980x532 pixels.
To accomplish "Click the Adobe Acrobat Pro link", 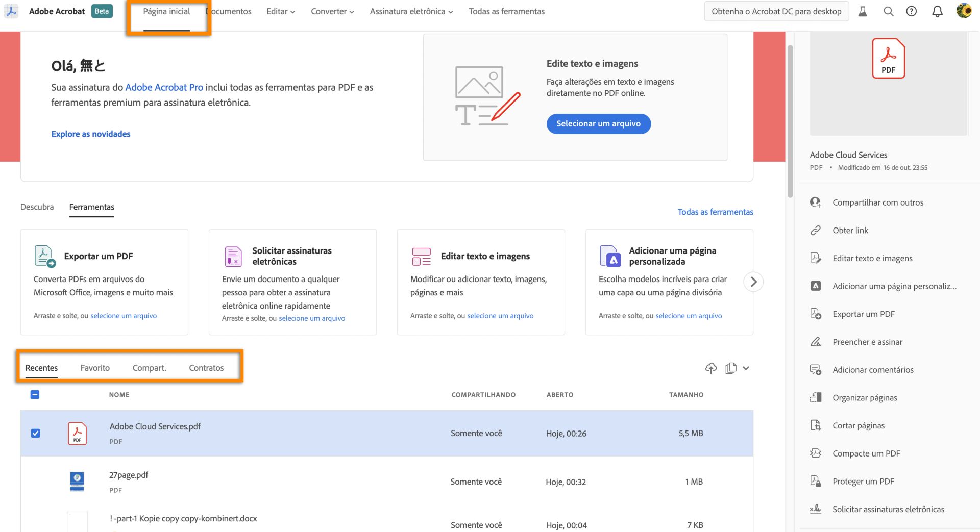I will pyautogui.click(x=164, y=87).
